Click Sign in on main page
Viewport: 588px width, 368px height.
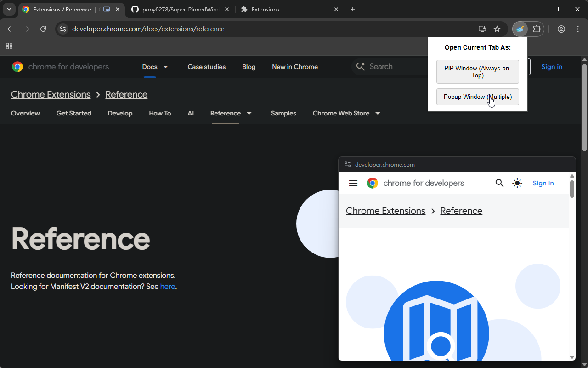tap(552, 67)
